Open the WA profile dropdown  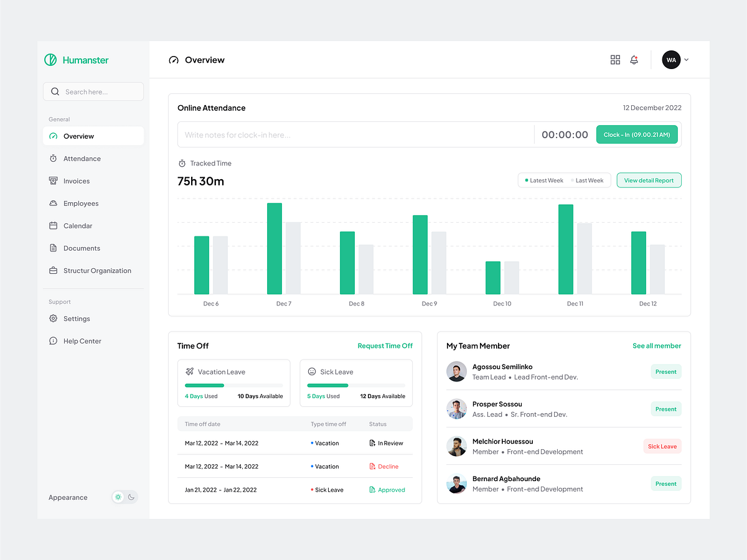tap(675, 60)
